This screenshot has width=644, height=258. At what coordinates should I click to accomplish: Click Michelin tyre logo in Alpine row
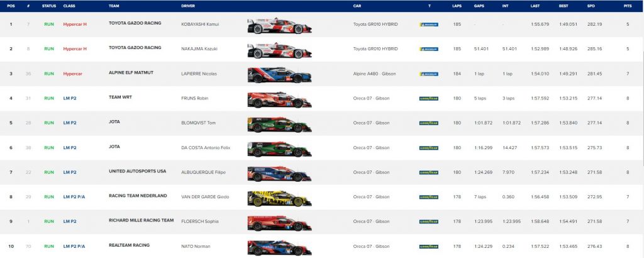pos(429,74)
